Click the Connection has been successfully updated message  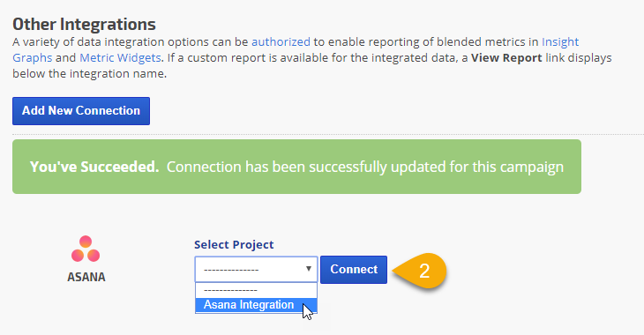point(364,167)
